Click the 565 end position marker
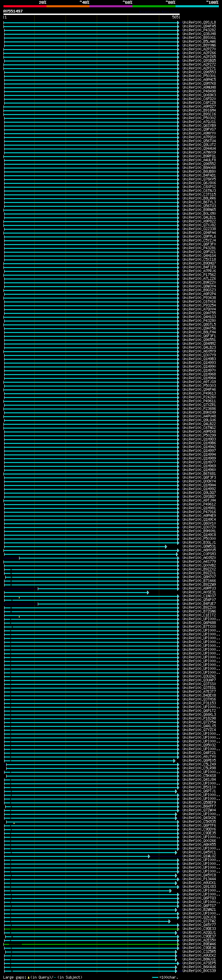 (175, 17)
